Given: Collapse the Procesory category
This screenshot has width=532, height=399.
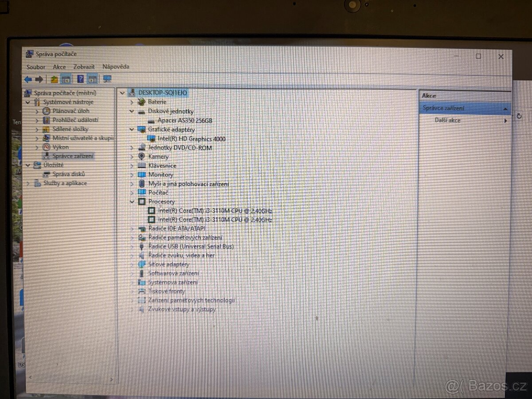Looking at the screenshot, I should pos(132,201).
